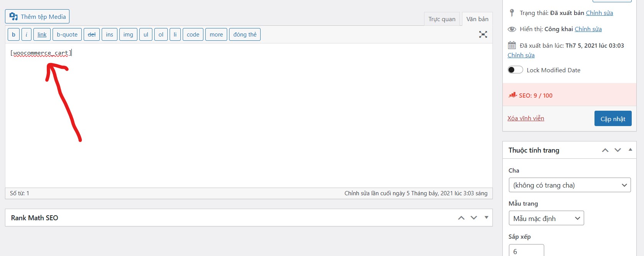Toggle the Lock Modified Date switch
This screenshot has height=256, width=644.
point(515,70)
